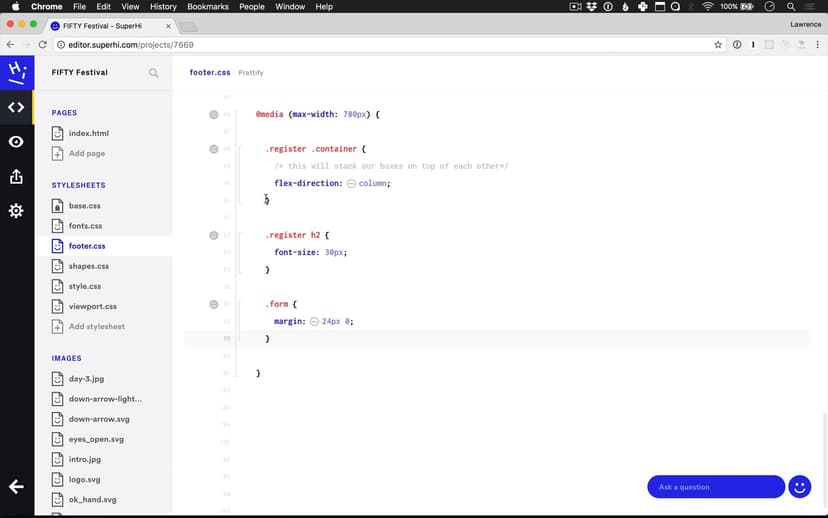Viewport: 828px width, 518px height.
Task: Collapse the @media rule fold marker
Action: click(x=213, y=115)
